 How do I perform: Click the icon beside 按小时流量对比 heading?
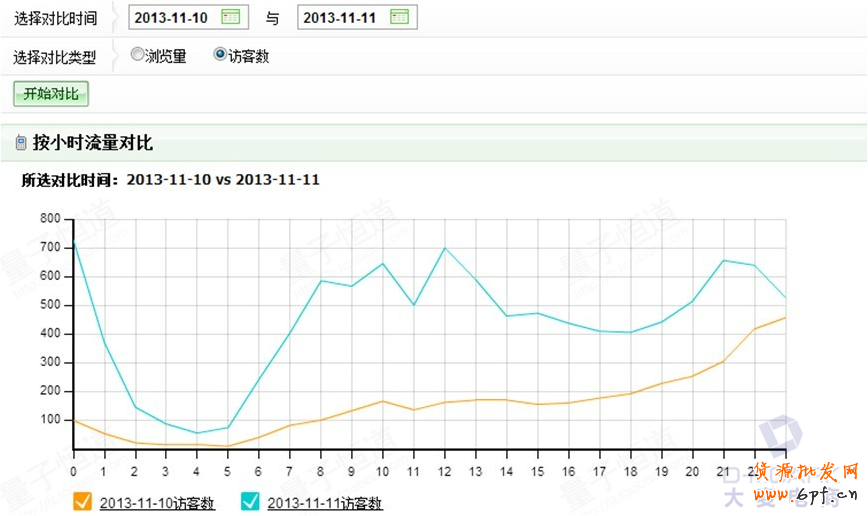point(21,144)
